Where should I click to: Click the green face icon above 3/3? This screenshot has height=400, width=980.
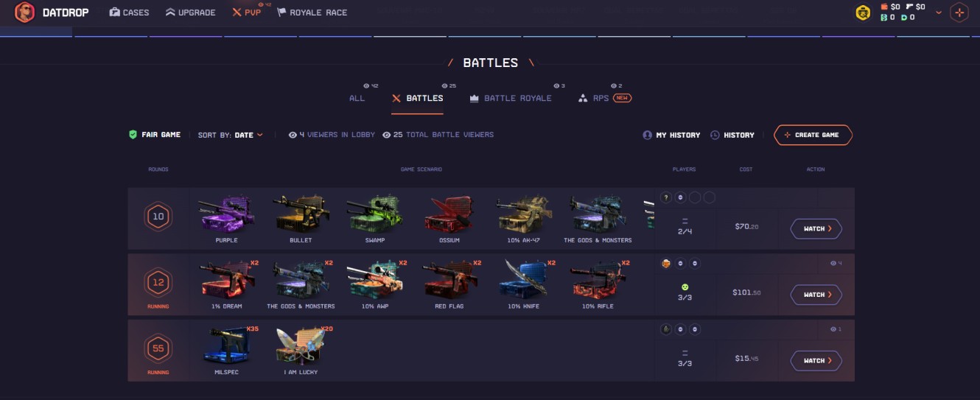(x=685, y=287)
